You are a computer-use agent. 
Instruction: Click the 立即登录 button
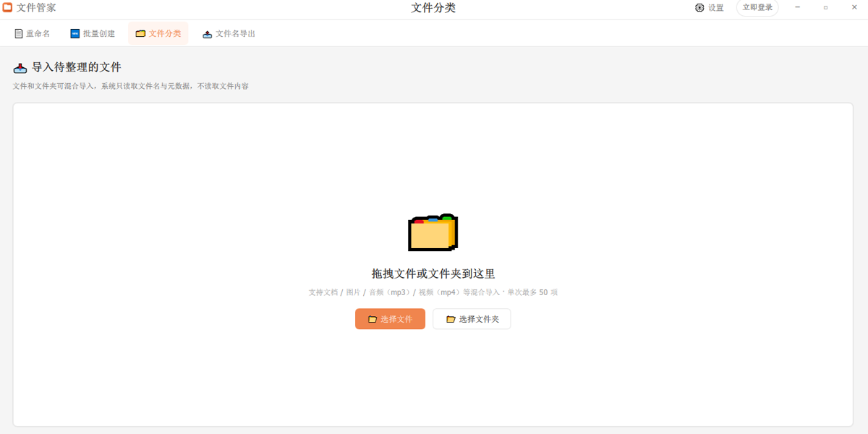click(x=757, y=8)
